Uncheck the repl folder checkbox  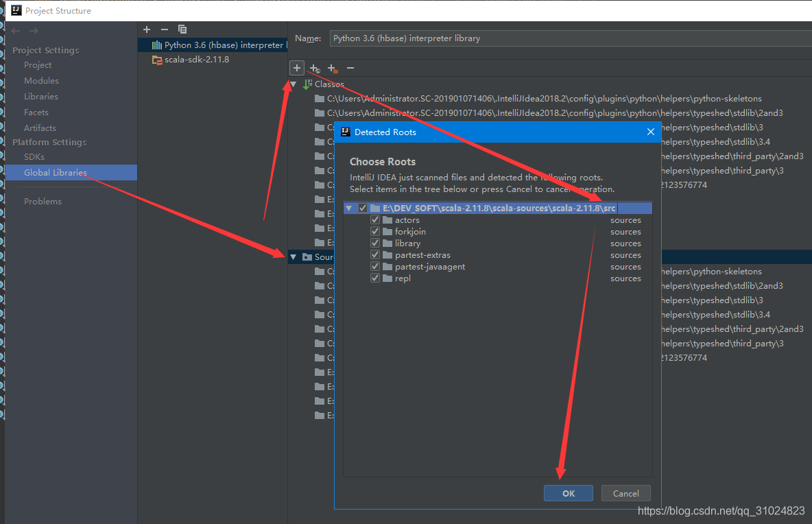click(x=375, y=278)
